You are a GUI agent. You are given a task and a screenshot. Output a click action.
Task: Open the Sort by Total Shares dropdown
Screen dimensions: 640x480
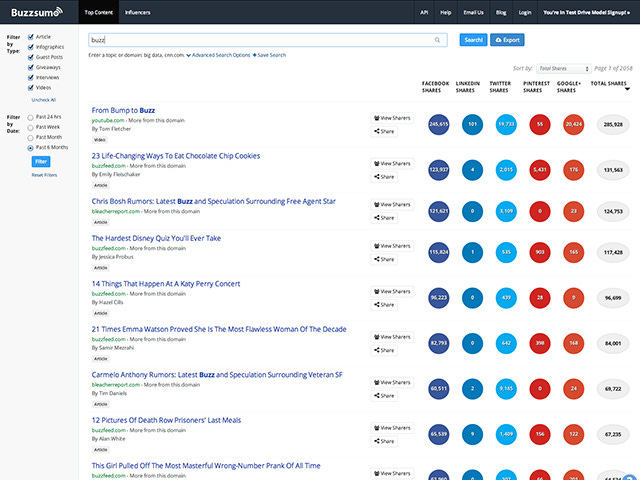click(564, 69)
